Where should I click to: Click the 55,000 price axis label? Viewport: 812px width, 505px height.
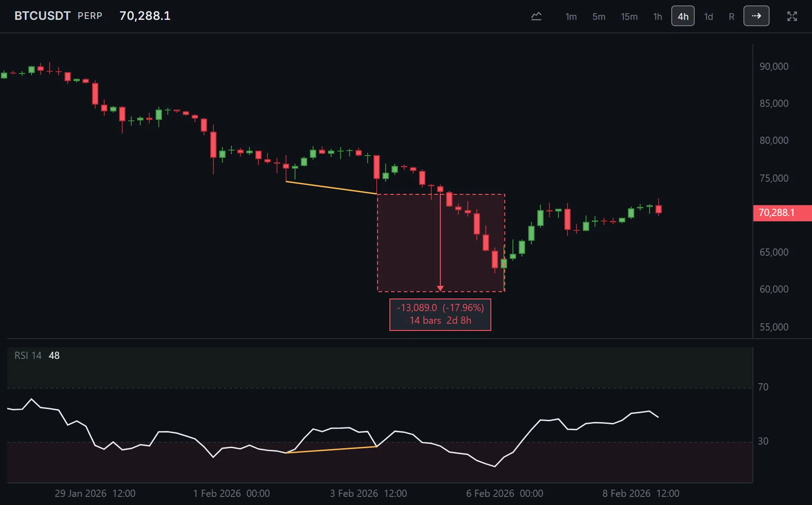pyautogui.click(x=774, y=327)
